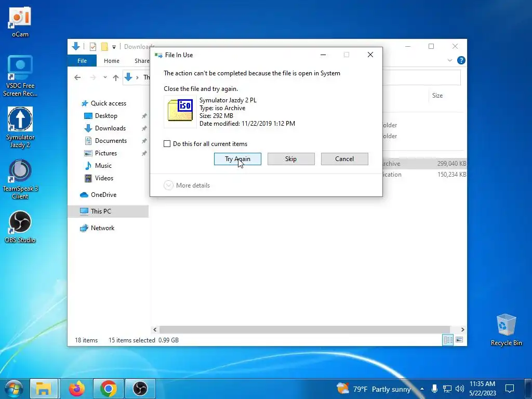Image resolution: width=532 pixels, height=399 pixels.
Task: Click the volume speaker tray icon
Action: tap(460, 389)
